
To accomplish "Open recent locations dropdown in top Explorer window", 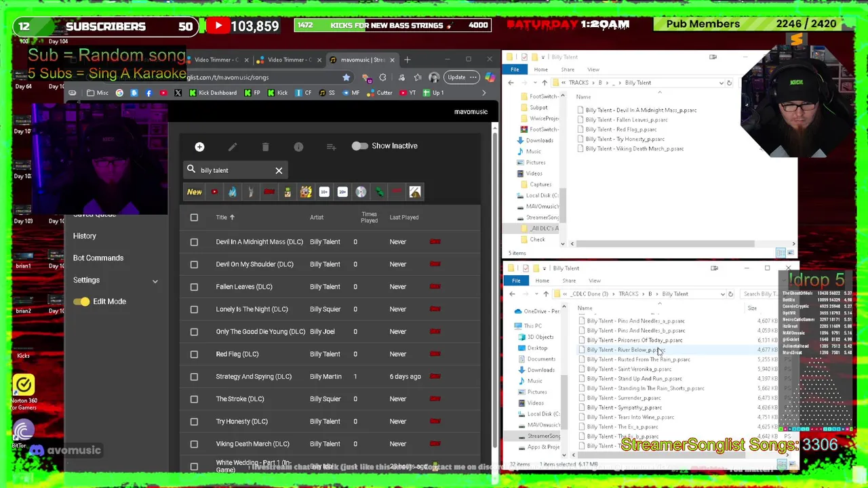I will pyautogui.click(x=536, y=83).
